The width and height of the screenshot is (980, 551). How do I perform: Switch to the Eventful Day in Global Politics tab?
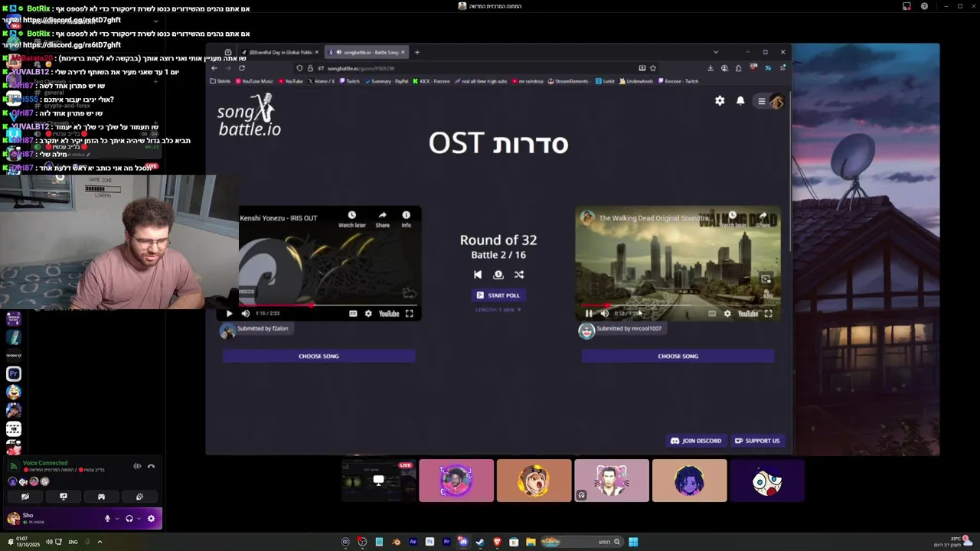pos(280,52)
